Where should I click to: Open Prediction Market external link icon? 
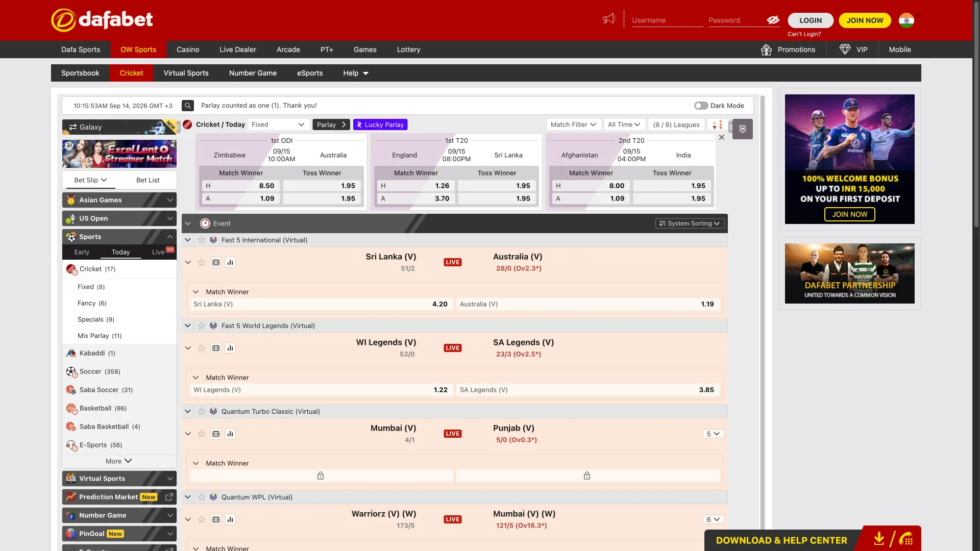169,497
